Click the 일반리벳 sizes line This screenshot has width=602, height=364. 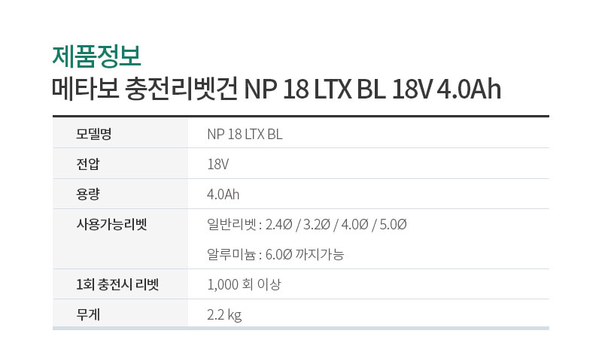tap(307, 224)
